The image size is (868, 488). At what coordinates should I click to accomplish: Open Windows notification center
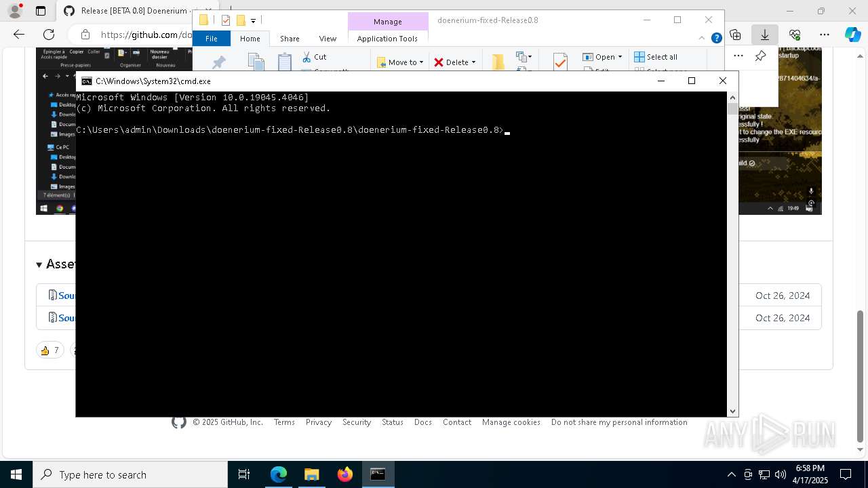tap(846, 474)
